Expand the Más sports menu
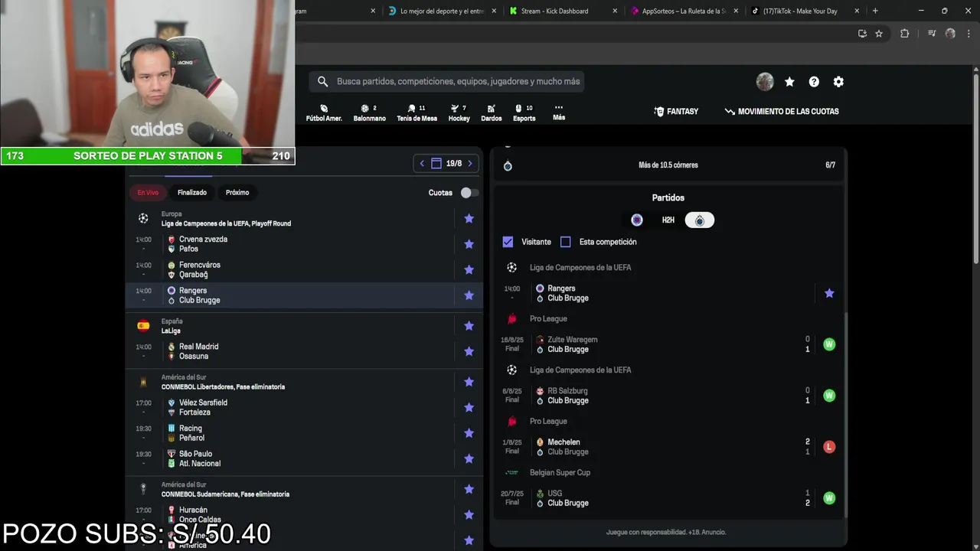This screenshot has height=551, width=980. [x=559, y=112]
